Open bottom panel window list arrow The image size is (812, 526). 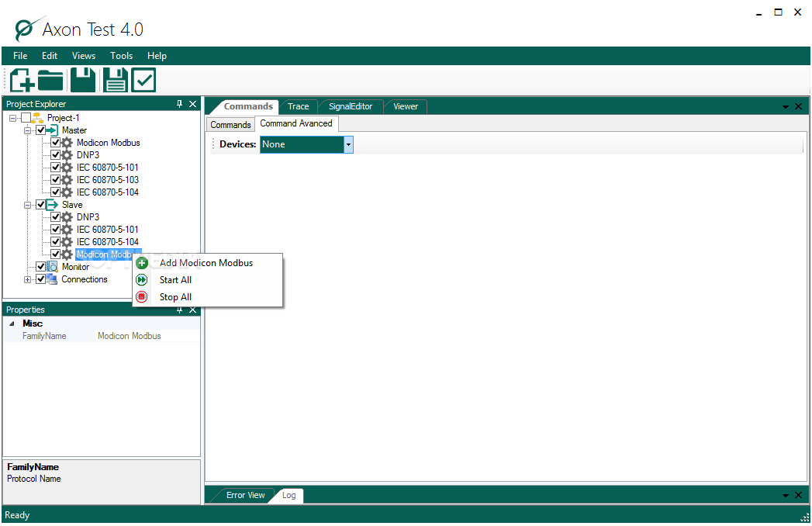pyautogui.click(x=785, y=496)
